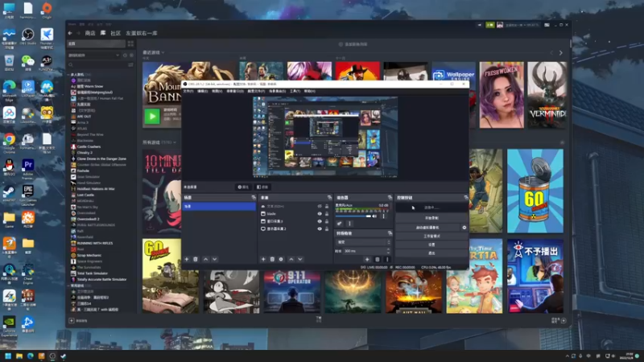Move source up in OBS Sources panel

(291, 259)
